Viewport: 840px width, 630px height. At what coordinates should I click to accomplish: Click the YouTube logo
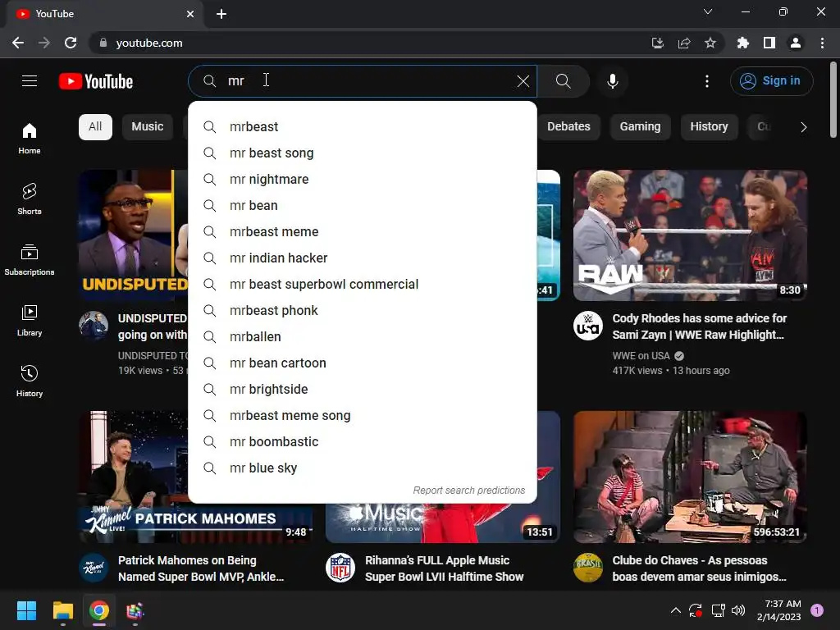coord(96,81)
